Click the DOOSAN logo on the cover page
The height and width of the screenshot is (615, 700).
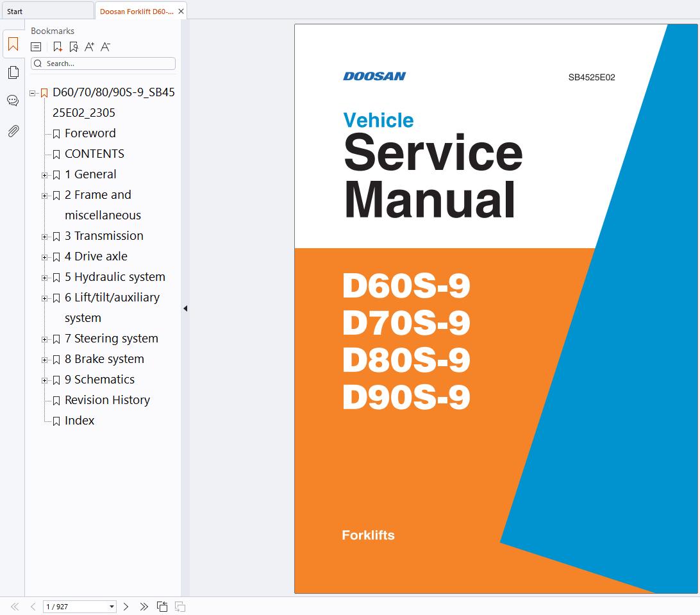tap(374, 76)
